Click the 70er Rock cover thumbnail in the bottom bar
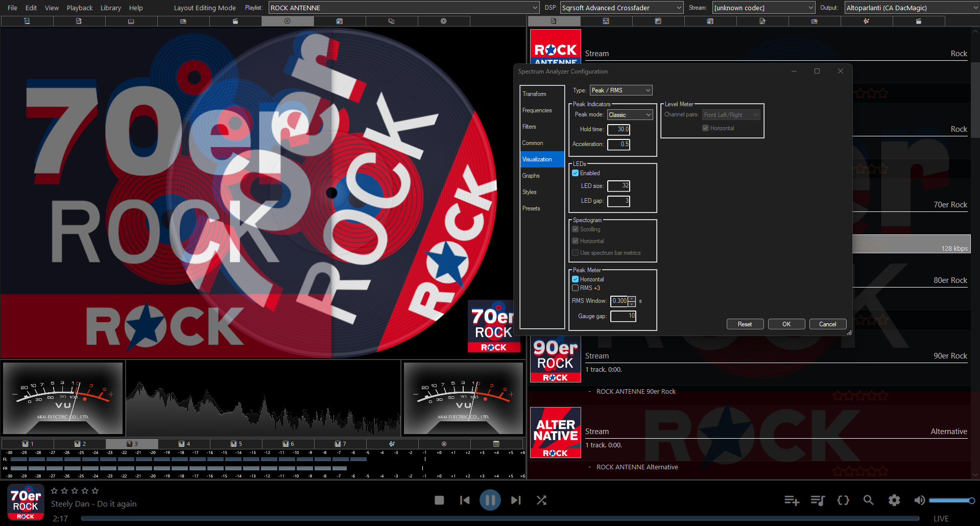The height and width of the screenshot is (526, 980). 26,503
